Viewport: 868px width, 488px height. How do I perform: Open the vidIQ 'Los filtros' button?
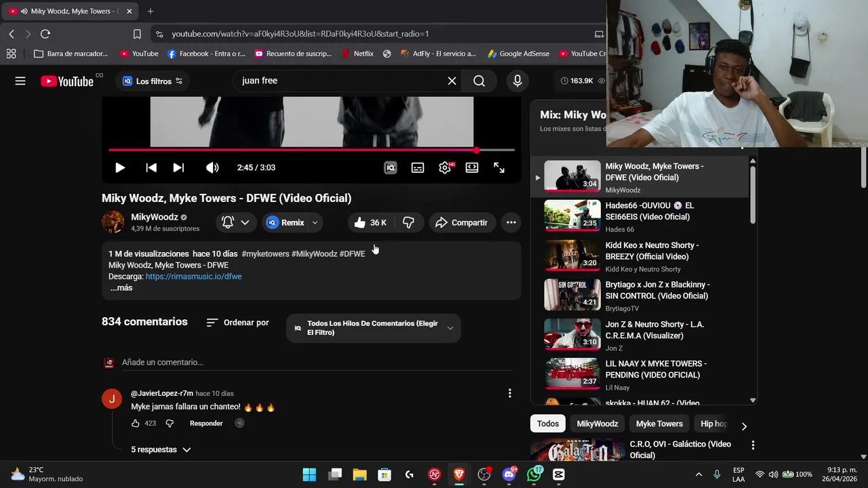click(153, 81)
